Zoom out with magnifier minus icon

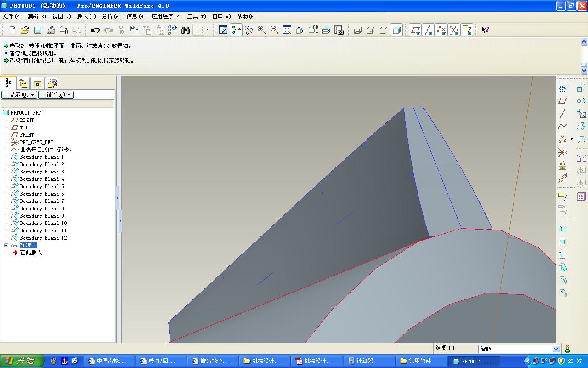click(274, 30)
